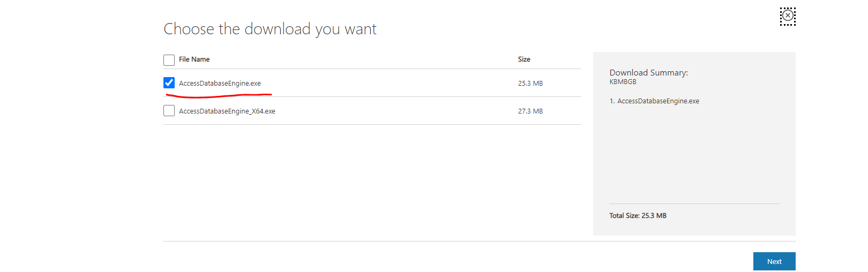Uncheck the AccessDatabaseEngine.exe checkbox
Screen dimensions: 868x272
coord(169,83)
